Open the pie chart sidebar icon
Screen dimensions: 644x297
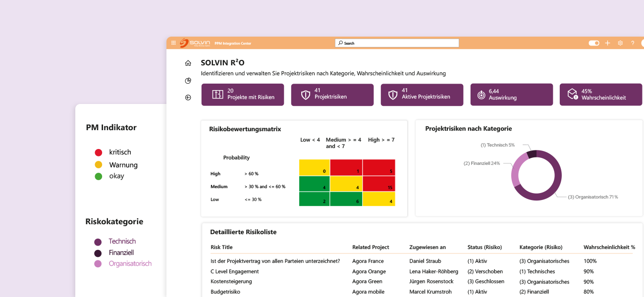click(188, 80)
